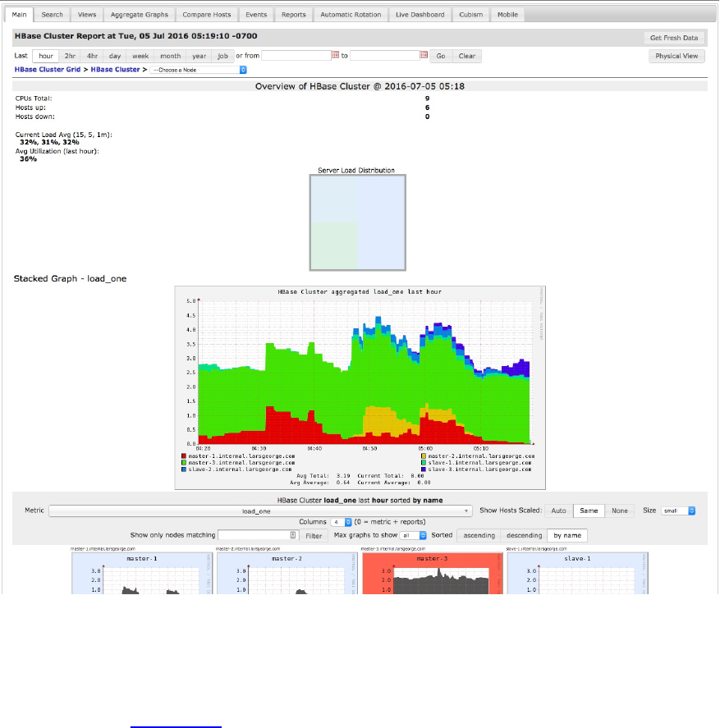Select the job time range
720x728 pixels.
tap(222, 56)
